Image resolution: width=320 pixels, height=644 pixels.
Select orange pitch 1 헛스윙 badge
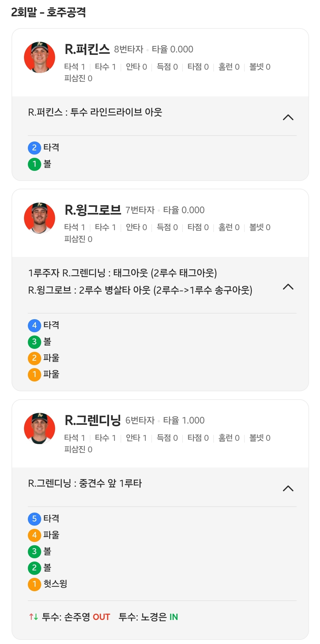(x=34, y=584)
